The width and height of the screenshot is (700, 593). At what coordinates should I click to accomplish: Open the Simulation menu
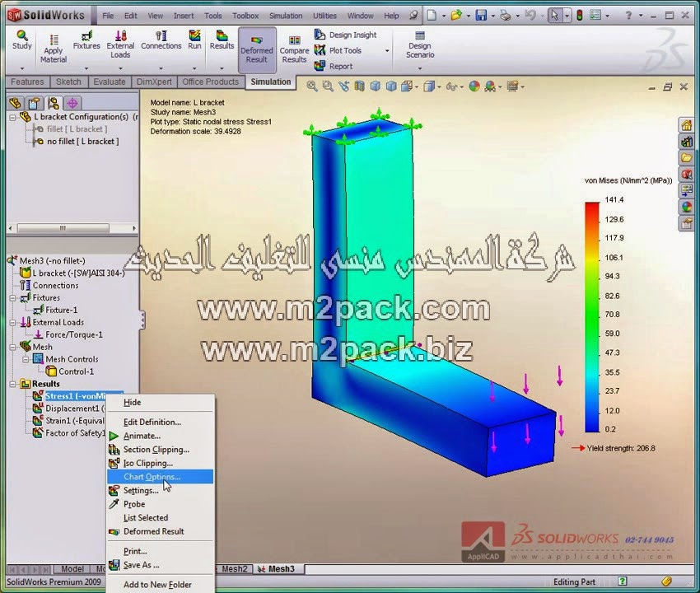pos(286,16)
